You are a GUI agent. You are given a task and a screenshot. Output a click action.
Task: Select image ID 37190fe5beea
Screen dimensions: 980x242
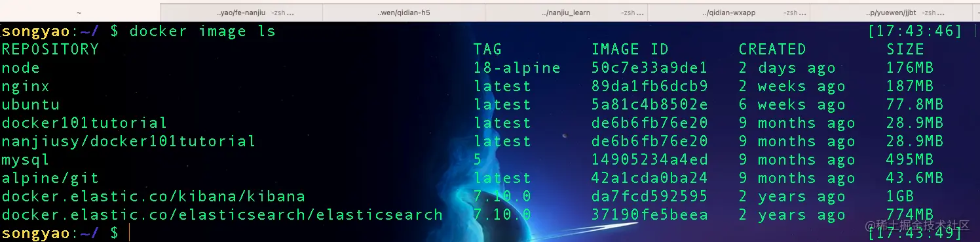tap(650, 214)
